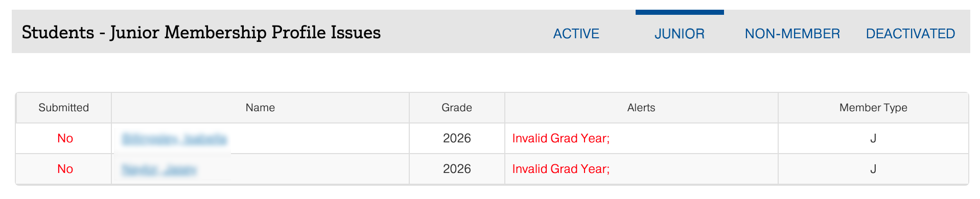
Task: Click the Students - Junior Membership Profile Issues heading
Action: [201, 33]
